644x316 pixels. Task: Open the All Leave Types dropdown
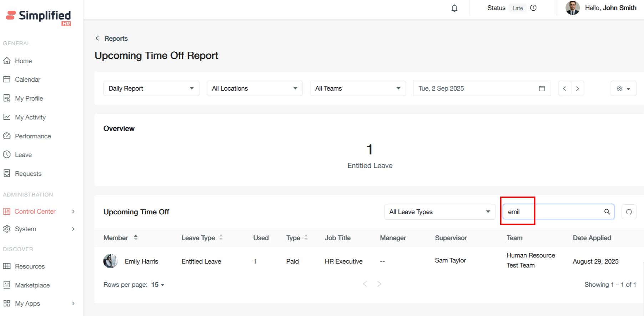(x=439, y=212)
